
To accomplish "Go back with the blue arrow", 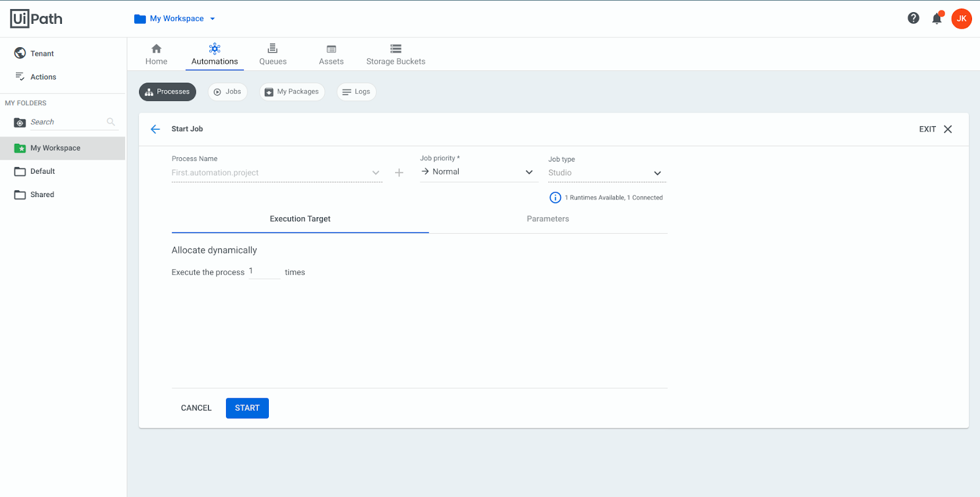I will coord(155,129).
